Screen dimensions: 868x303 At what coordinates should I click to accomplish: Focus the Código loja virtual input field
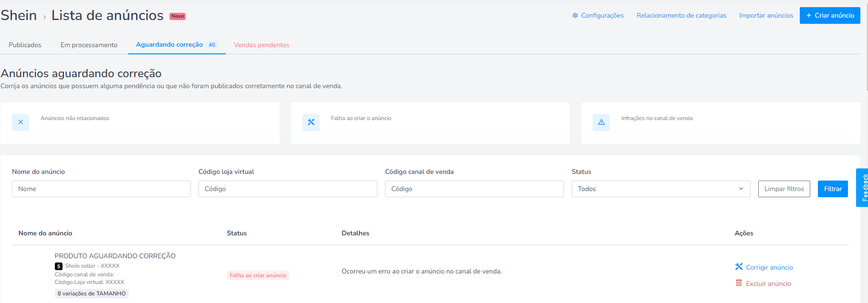click(288, 189)
